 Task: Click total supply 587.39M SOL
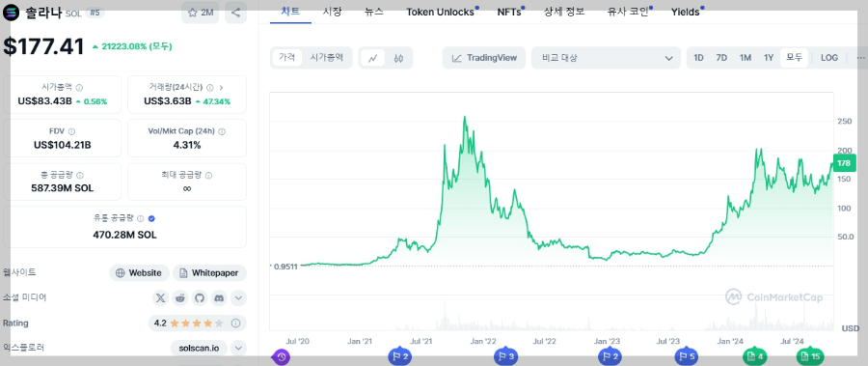(62, 188)
